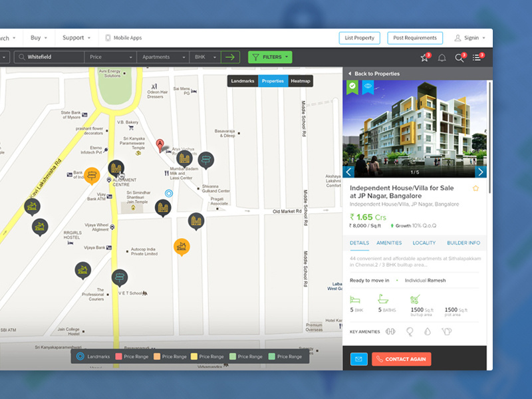Click the List Property button
The image size is (532, 399).
360,38
